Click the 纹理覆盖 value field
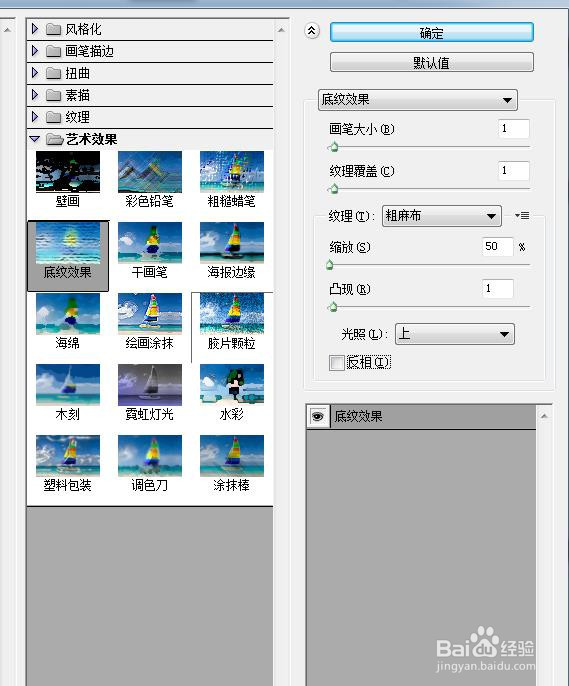569x686 pixels. point(514,171)
